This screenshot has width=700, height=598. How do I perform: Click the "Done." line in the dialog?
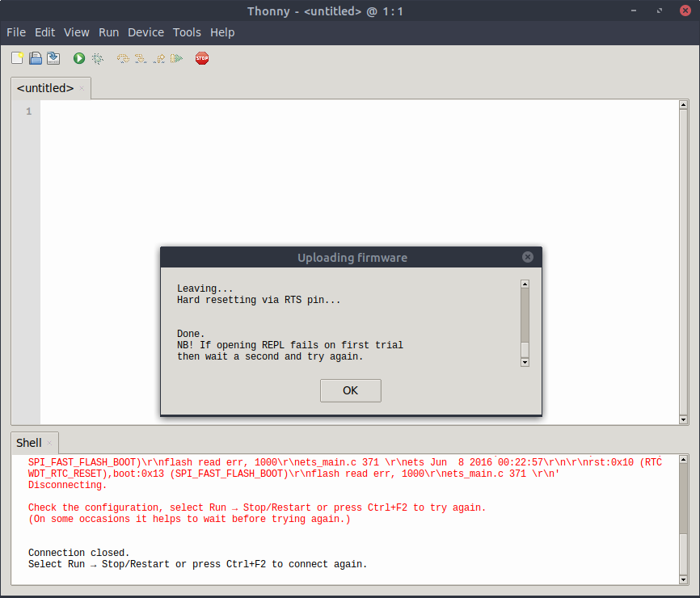[191, 334]
